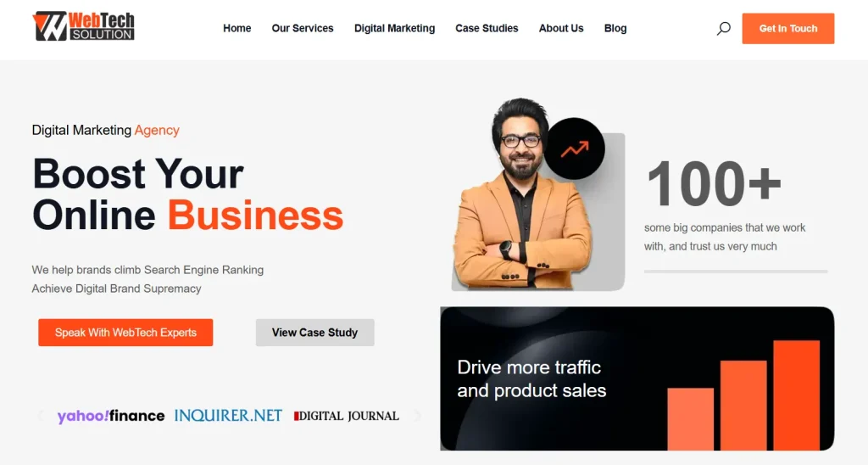The width and height of the screenshot is (868, 465).
Task: Open the Blog page
Action: (x=615, y=28)
